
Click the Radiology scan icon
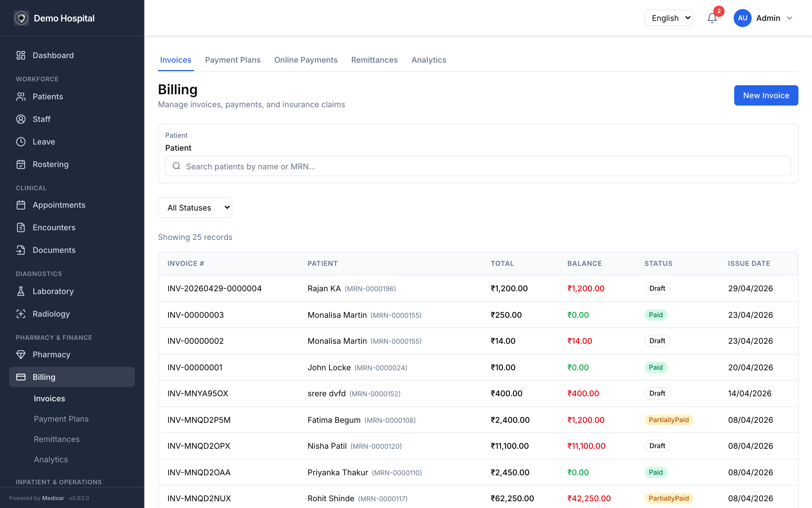[x=21, y=314]
